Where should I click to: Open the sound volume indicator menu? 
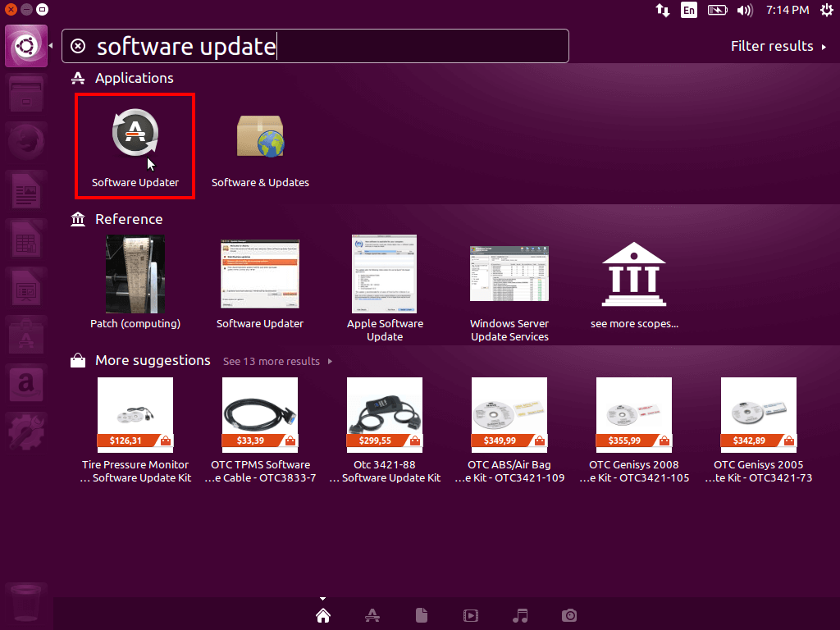(745, 10)
